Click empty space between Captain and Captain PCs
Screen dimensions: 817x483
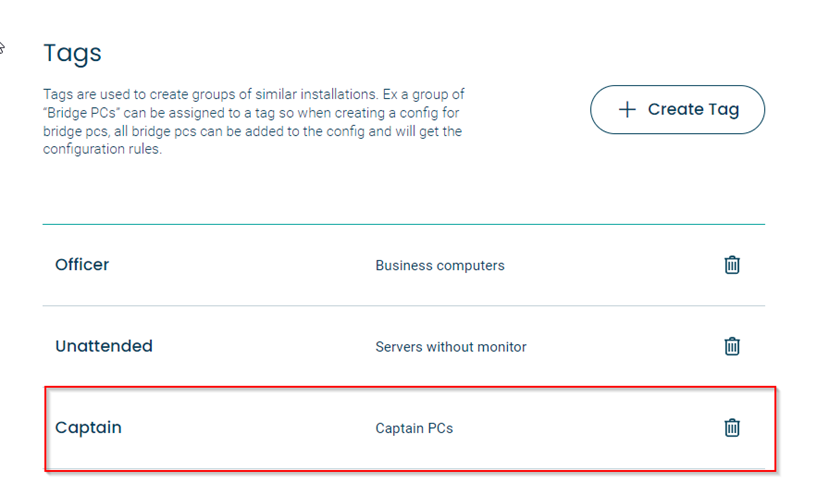247,428
